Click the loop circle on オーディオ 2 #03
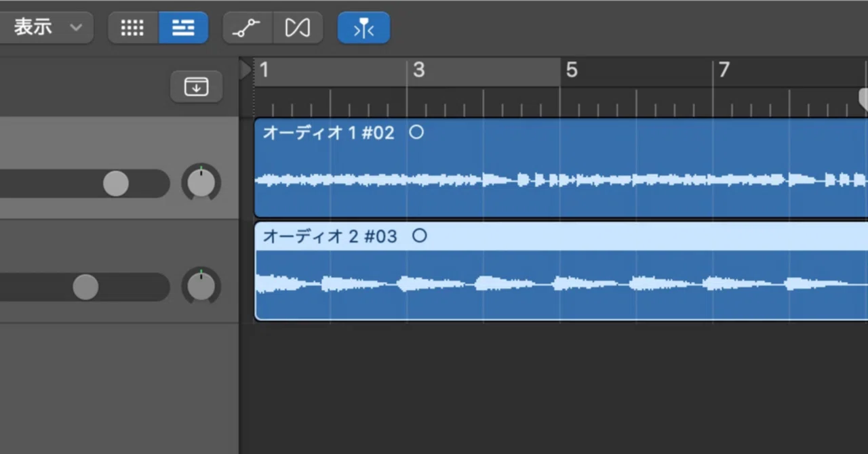Image resolution: width=868 pixels, height=454 pixels. point(420,236)
